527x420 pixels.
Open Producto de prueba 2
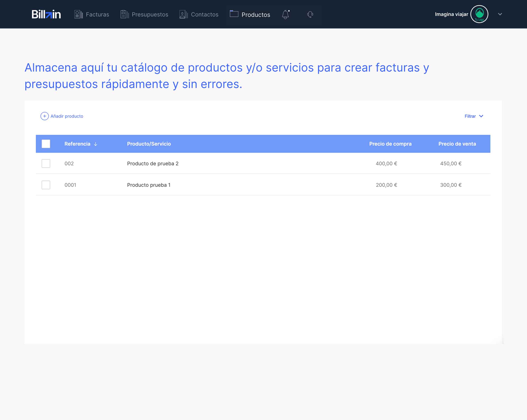point(153,164)
